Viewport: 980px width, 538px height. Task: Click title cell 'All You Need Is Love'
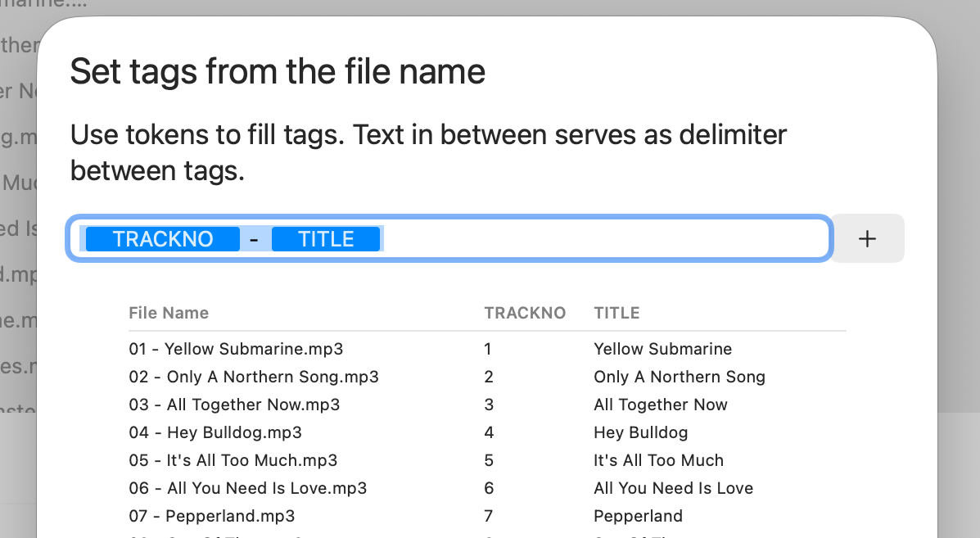pos(674,488)
